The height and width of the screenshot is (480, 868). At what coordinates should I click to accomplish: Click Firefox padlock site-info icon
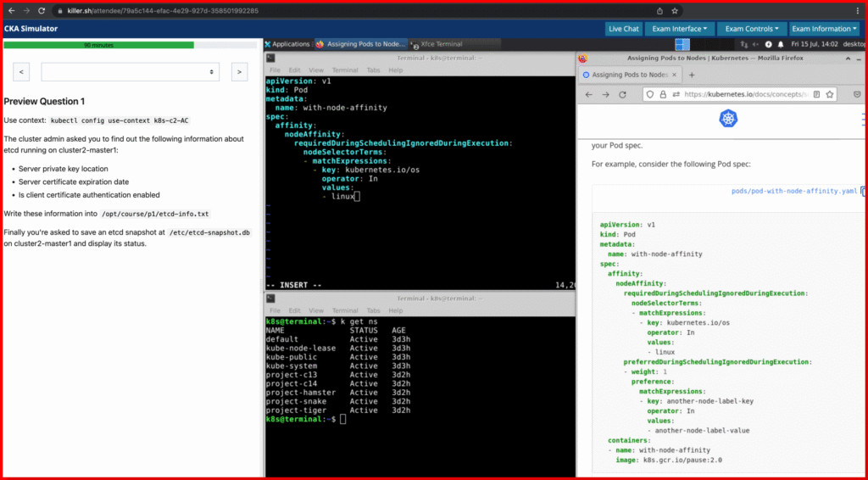click(663, 95)
